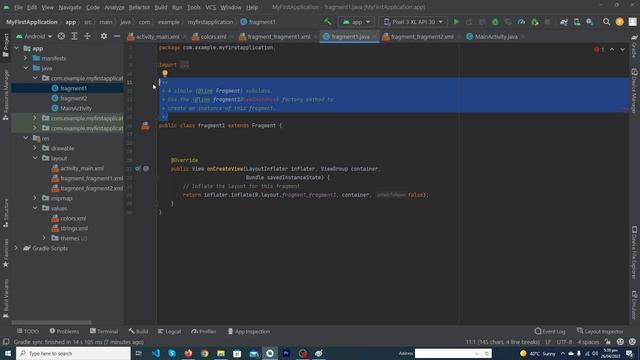This screenshot has width=640, height=360.
Task: Open the File menu
Action: click(x=18, y=7)
